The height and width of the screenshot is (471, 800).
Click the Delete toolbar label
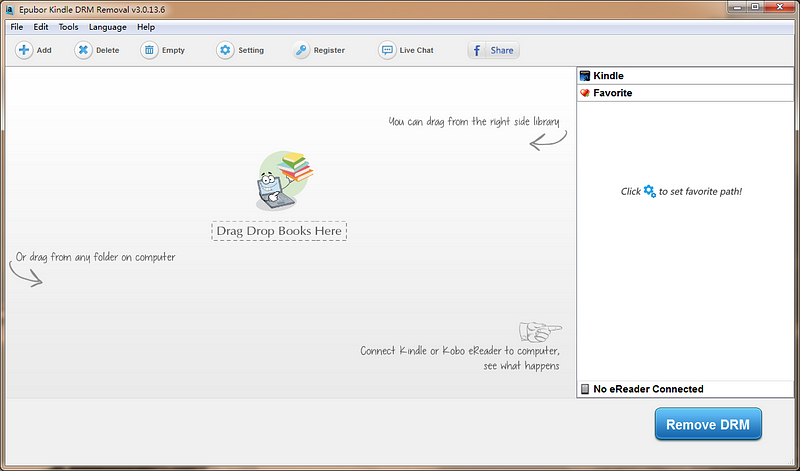coord(108,50)
